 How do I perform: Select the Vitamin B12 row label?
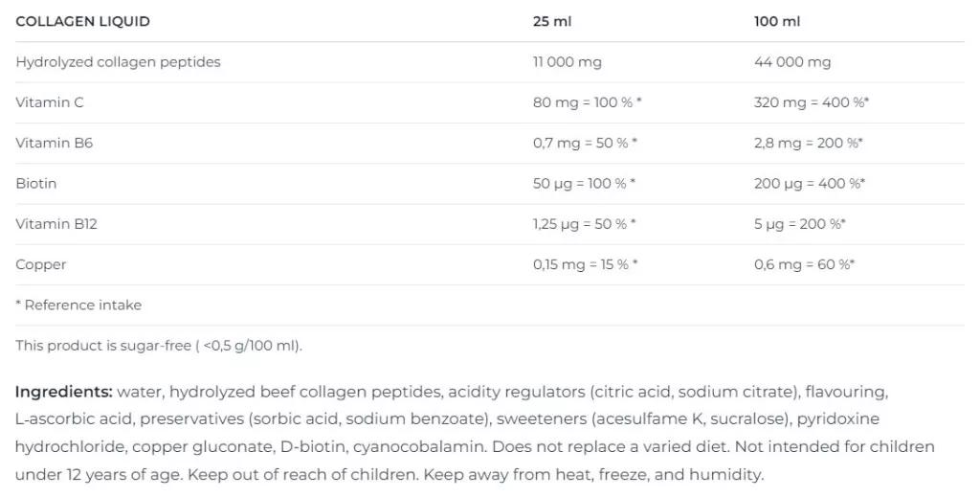pyautogui.click(x=56, y=224)
